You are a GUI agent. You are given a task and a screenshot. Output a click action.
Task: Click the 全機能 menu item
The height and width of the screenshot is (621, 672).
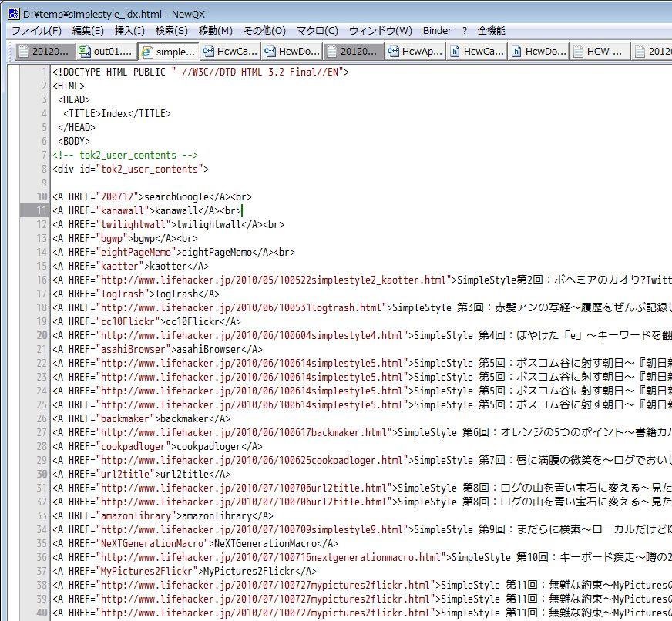491,31
